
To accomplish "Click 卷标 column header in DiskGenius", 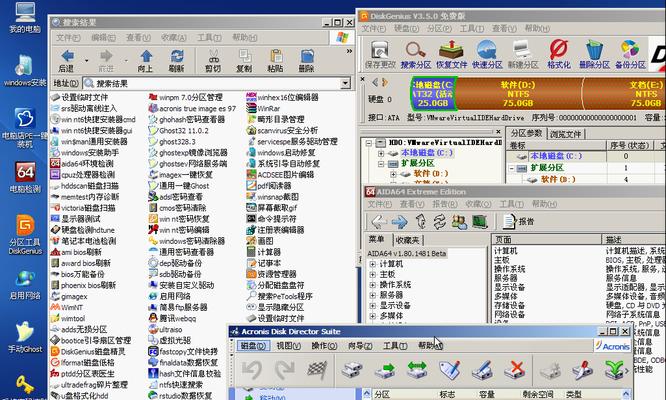I will [x=556, y=145].
